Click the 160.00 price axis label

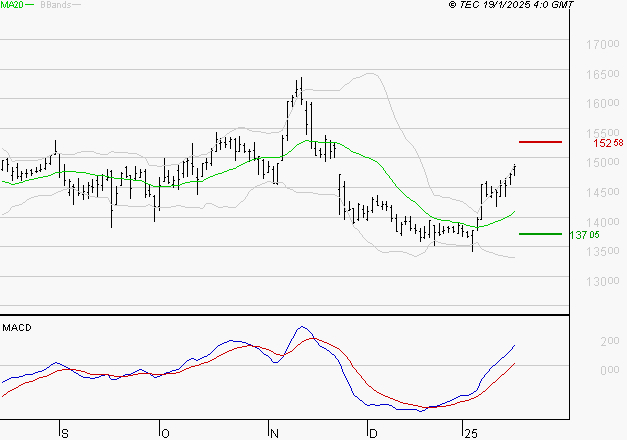[603, 104]
